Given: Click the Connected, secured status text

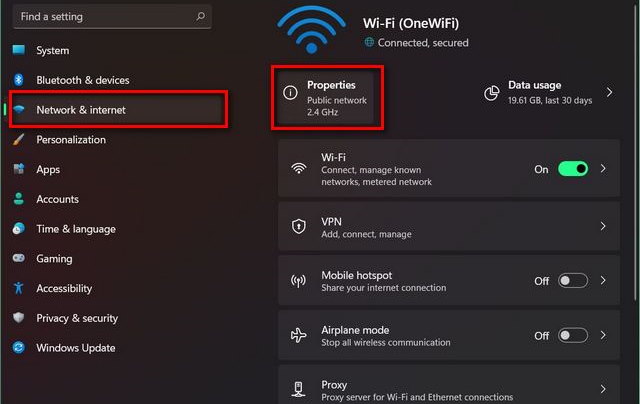Looking at the screenshot, I should pyautogui.click(x=423, y=42).
